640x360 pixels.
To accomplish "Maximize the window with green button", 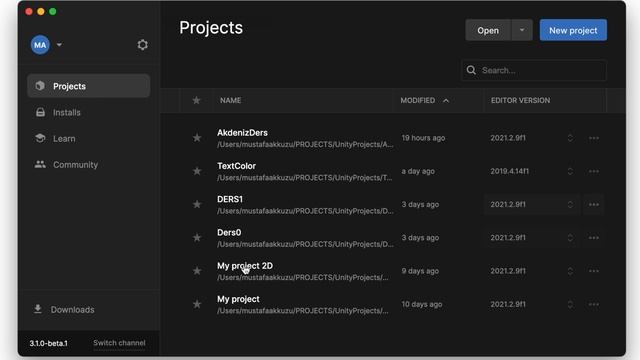I will (53, 11).
